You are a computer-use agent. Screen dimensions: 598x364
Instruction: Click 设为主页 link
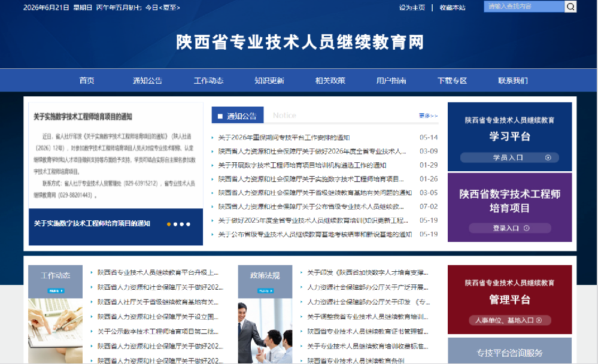412,8
